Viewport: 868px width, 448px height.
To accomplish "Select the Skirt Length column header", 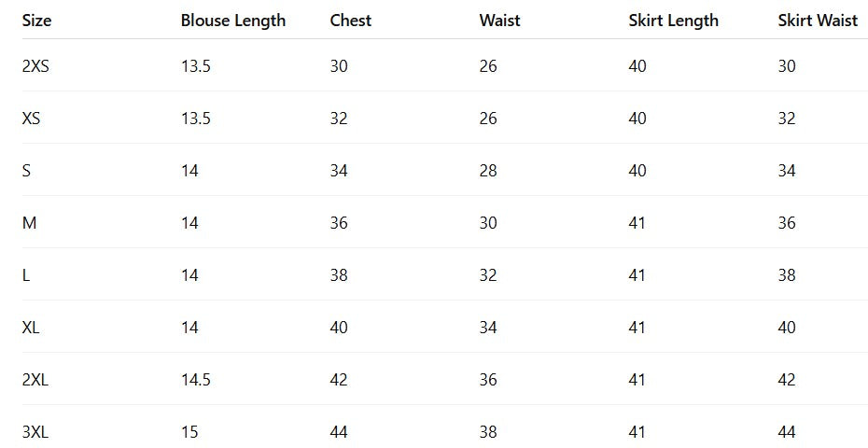I will [x=673, y=21].
